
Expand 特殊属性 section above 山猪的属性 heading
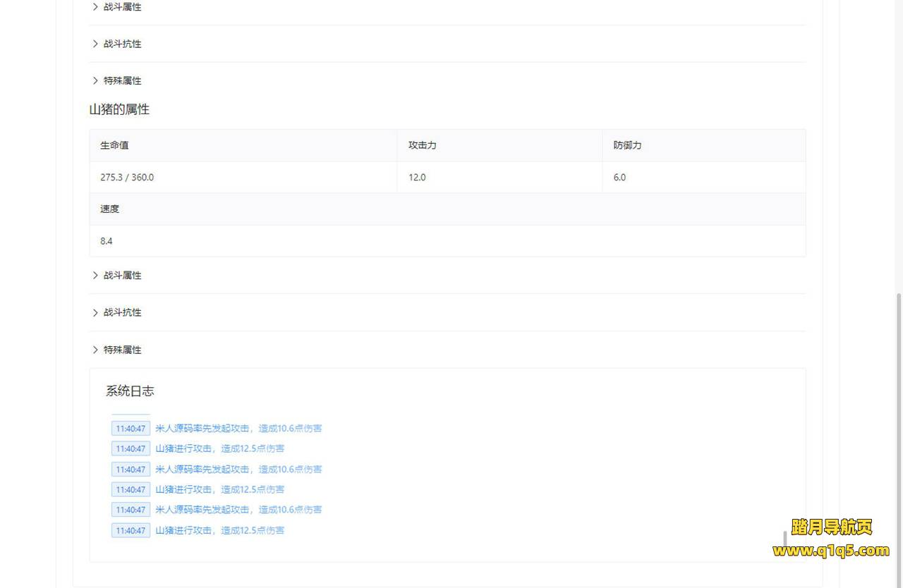point(122,81)
